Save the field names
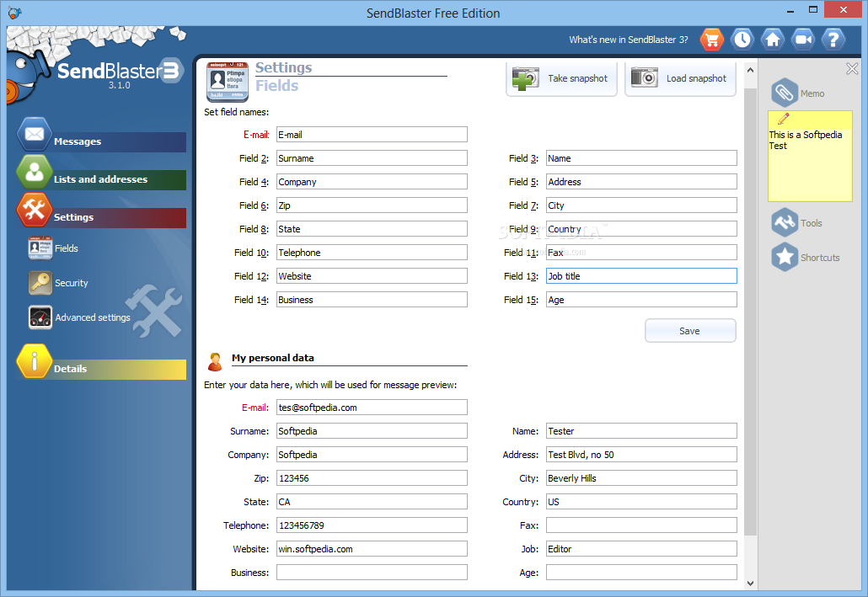868x597 pixels. [x=690, y=331]
